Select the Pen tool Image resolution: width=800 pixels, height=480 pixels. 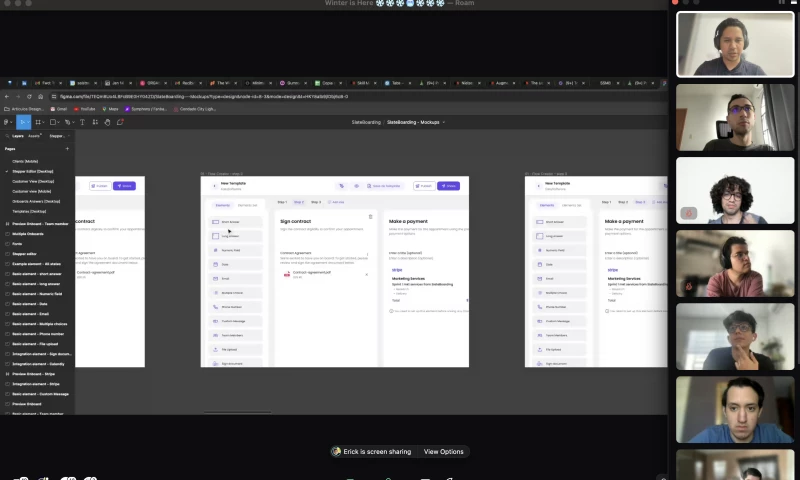(x=69, y=122)
